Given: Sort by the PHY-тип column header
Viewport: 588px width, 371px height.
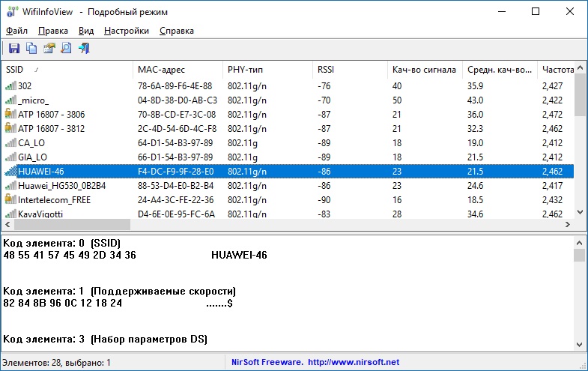Looking at the screenshot, I should pyautogui.click(x=267, y=70).
